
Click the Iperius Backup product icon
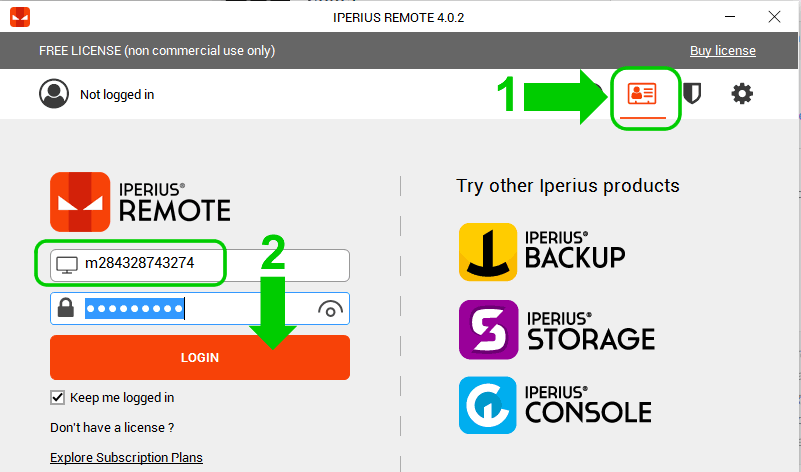point(488,252)
